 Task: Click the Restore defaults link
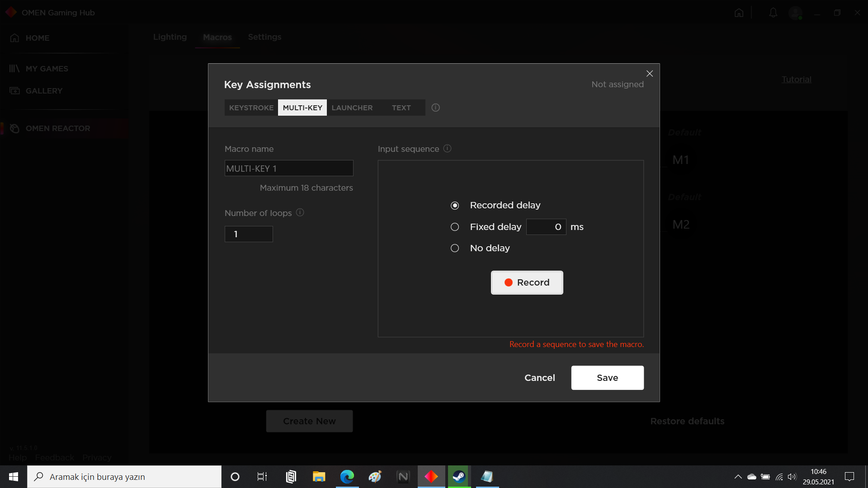687,421
